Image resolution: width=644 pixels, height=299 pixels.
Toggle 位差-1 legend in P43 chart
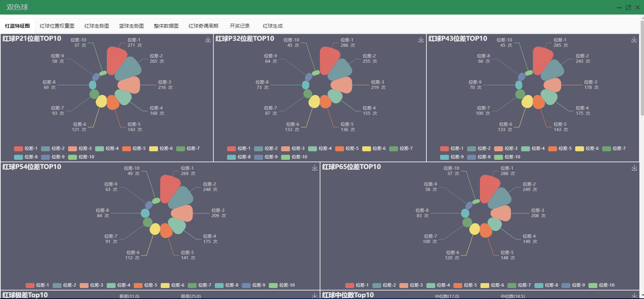452,148
